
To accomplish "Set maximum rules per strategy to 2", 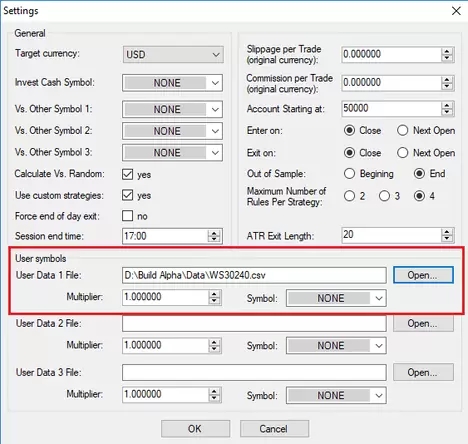I will tap(349, 196).
